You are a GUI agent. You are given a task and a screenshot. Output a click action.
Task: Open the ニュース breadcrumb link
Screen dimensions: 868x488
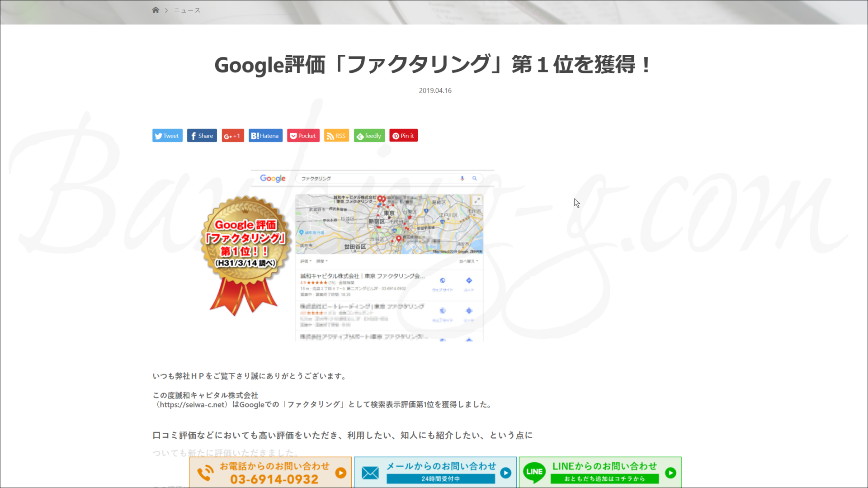[x=187, y=10]
